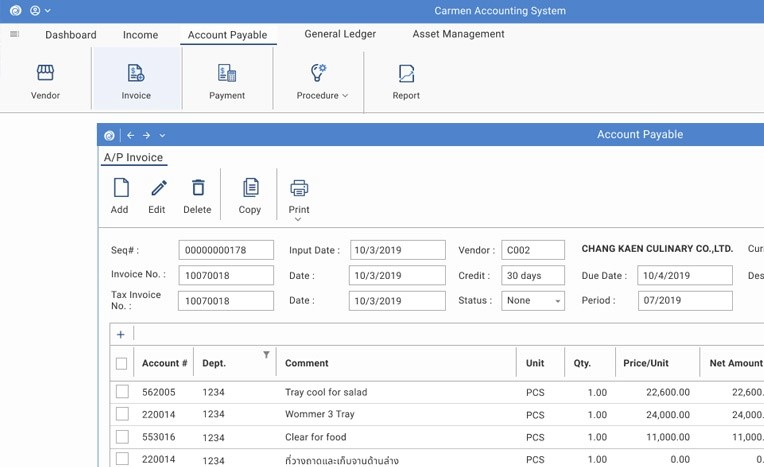Open the Status dropdown showing None
Screen dimensions: 764x467
pyautogui.click(x=533, y=301)
